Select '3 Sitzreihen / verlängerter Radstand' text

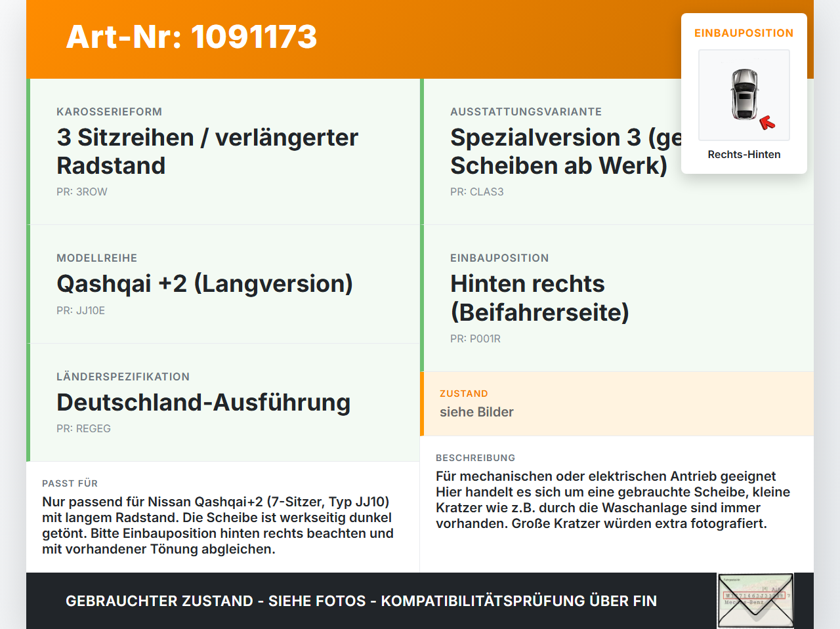(x=207, y=152)
